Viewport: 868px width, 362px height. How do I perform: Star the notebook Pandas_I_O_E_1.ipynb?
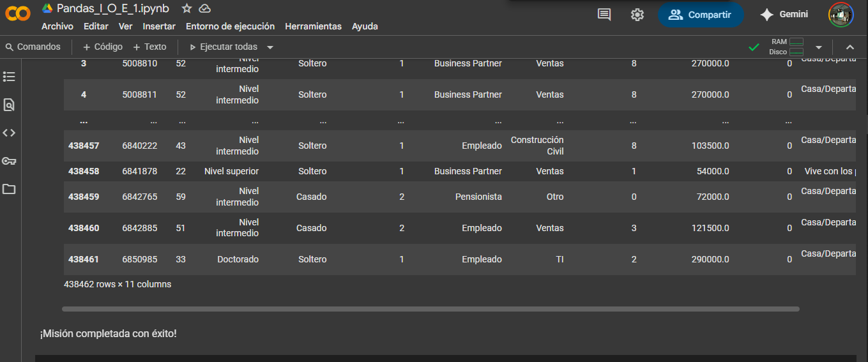(187, 8)
